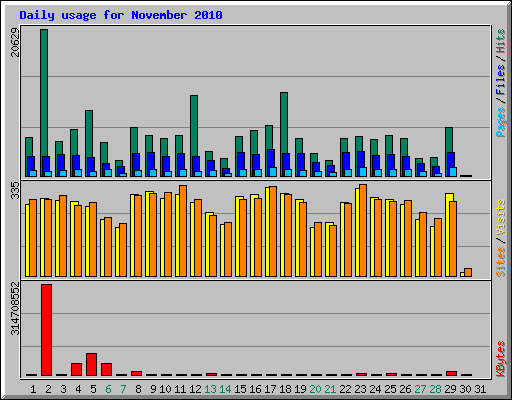This screenshot has height=400, width=512.
Task: Click day label 31 on the x-axis
Action: pos(480,389)
